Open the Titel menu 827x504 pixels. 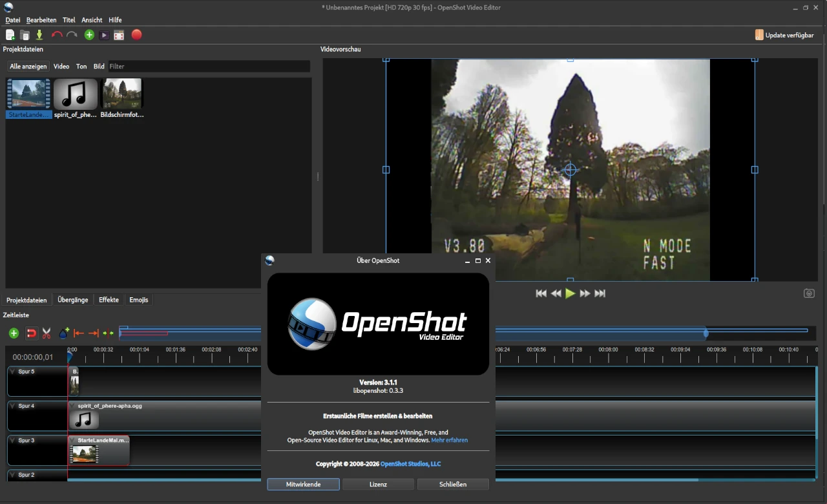[69, 20]
